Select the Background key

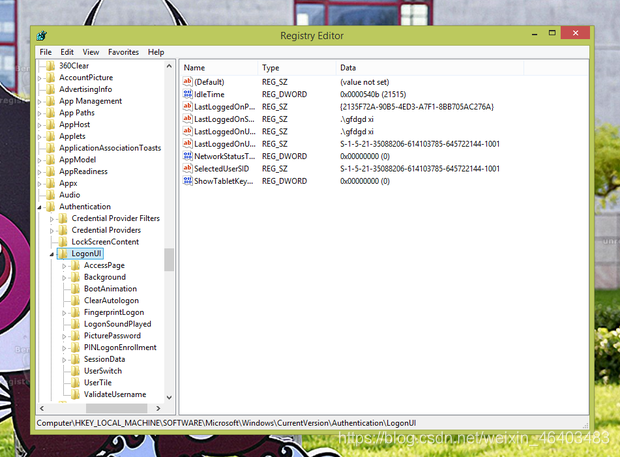click(105, 277)
